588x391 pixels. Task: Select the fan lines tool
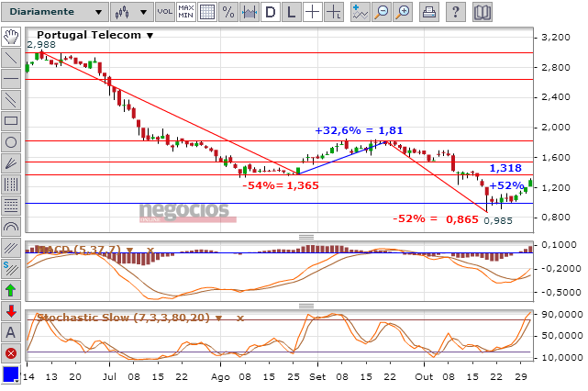pyautogui.click(x=11, y=163)
